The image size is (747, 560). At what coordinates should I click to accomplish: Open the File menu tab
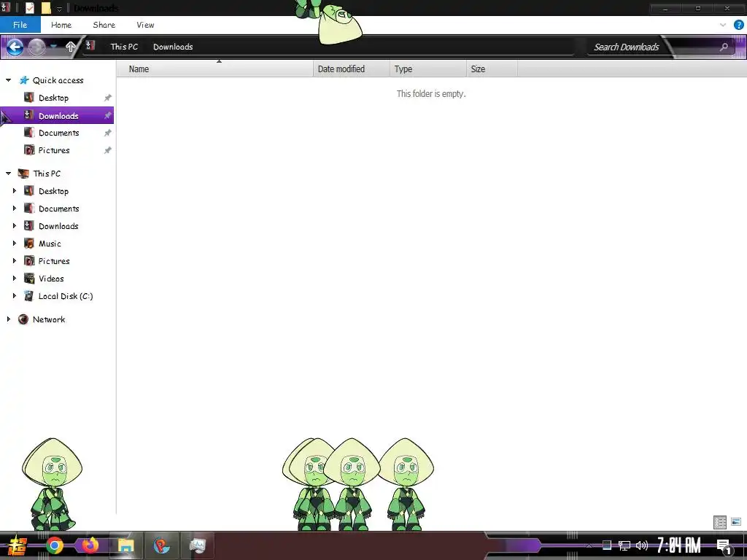point(20,25)
